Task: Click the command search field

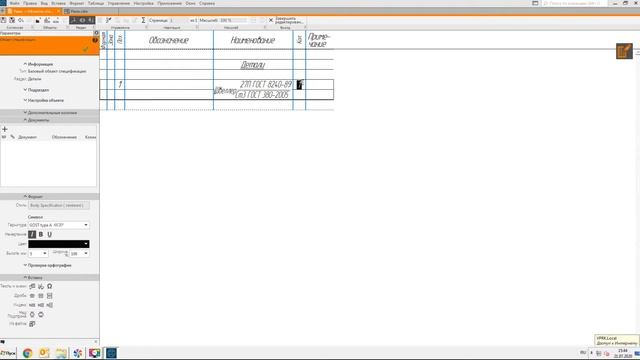Action: (x=575, y=3)
